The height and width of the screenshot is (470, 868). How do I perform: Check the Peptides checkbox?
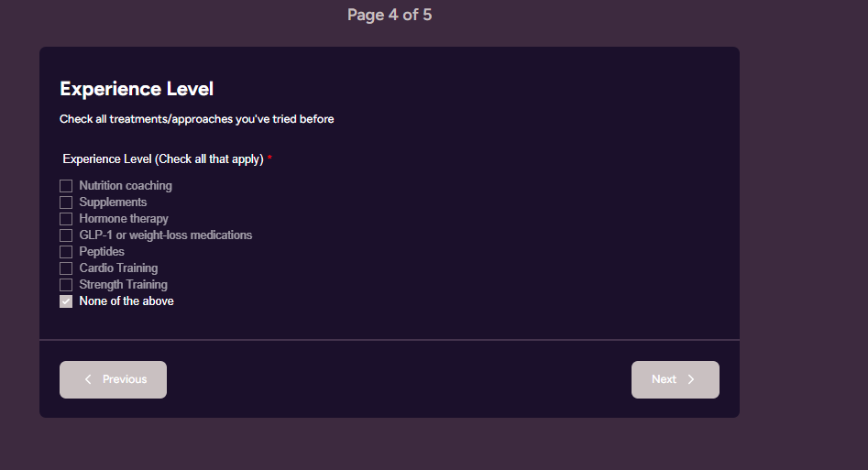[66, 252]
